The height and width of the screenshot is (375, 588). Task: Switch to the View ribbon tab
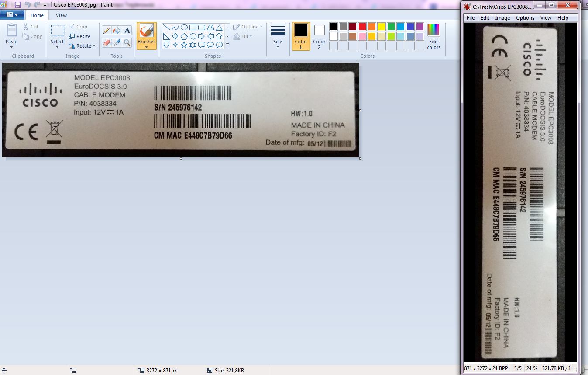61,15
